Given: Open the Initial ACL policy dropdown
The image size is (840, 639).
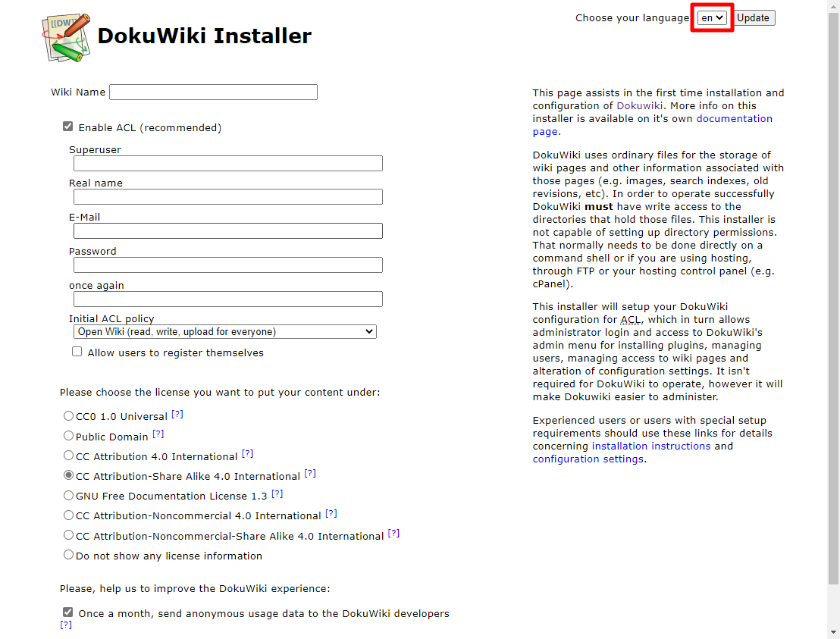Looking at the screenshot, I should [x=224, y=331].
